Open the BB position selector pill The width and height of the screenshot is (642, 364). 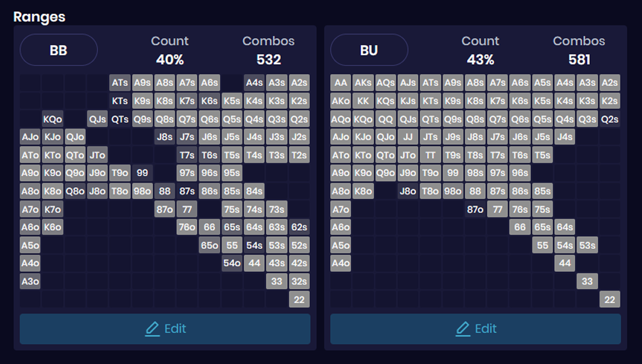59,50
